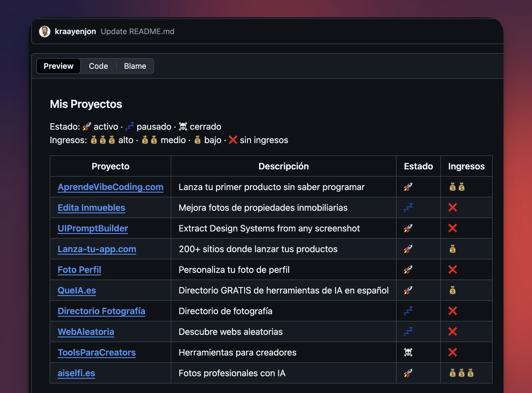Switch to the Code tab
The image size is (532, 393).
(x=98, y=66)
